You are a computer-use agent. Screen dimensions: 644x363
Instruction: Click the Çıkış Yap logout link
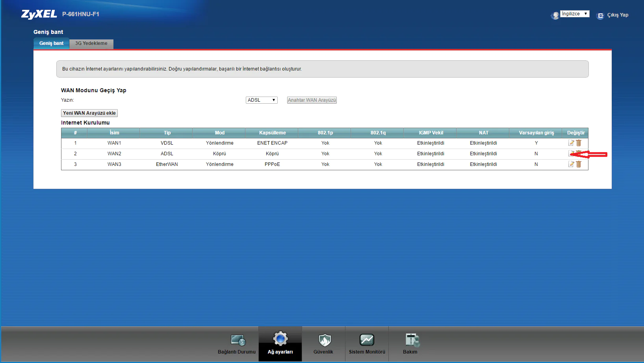(x=617, y=15)
